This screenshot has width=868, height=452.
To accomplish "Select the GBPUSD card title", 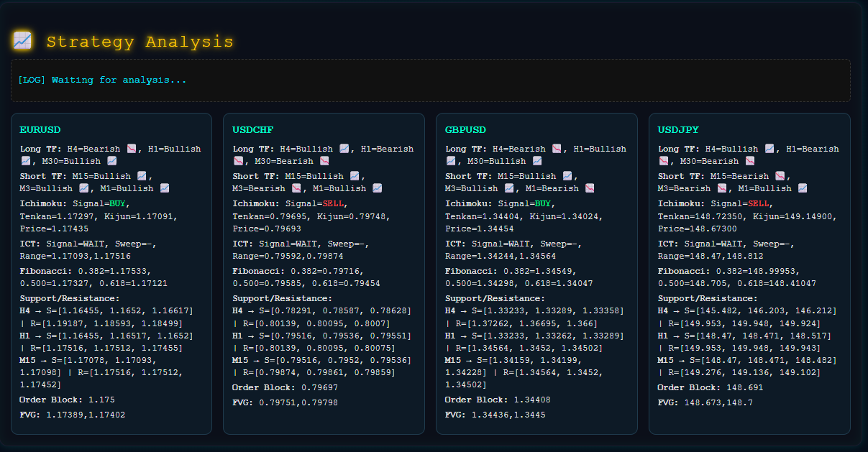I will [466, 130].
